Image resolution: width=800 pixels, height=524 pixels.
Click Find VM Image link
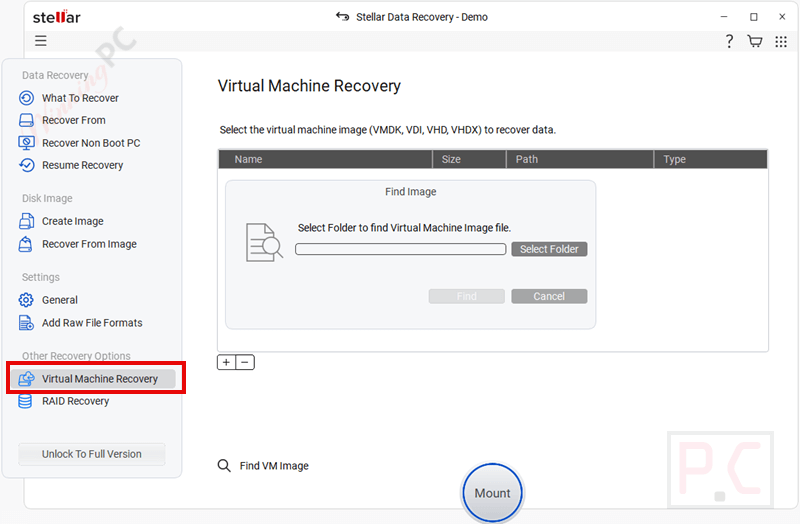click(x=274, y=466)
